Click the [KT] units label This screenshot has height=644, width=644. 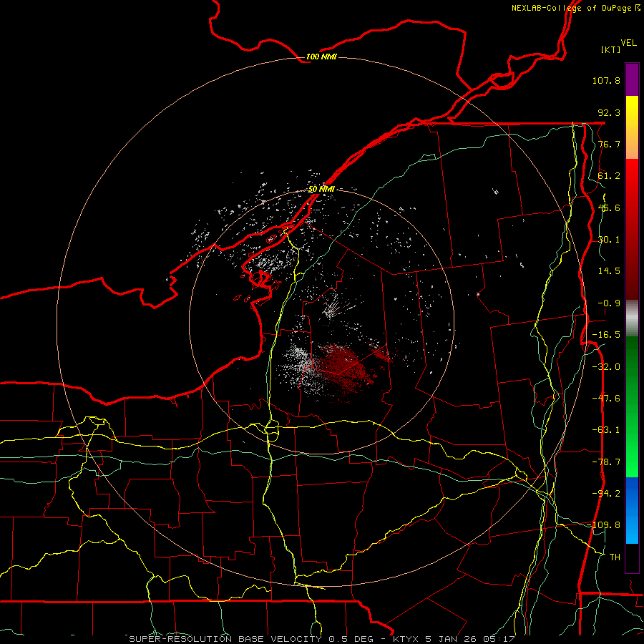[610, 49]
